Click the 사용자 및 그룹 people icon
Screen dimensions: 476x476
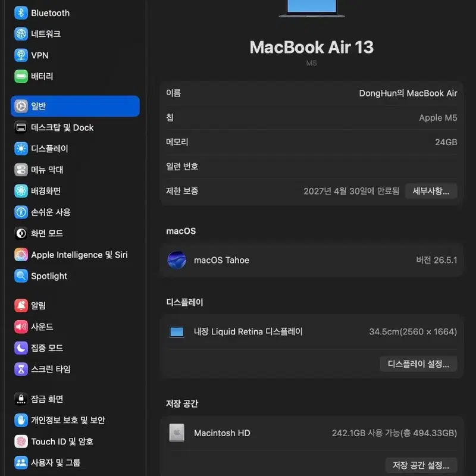[x=21, y=463]
